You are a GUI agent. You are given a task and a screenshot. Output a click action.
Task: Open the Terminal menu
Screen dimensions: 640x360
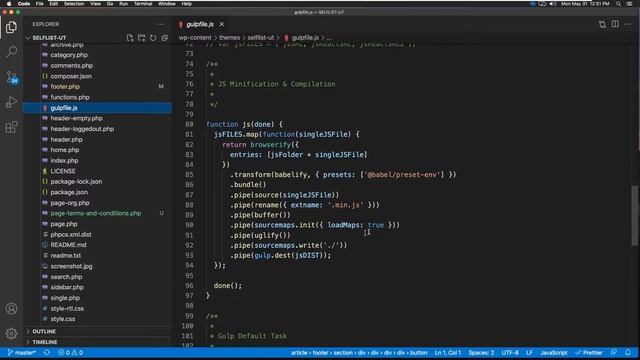click(143, 4)
